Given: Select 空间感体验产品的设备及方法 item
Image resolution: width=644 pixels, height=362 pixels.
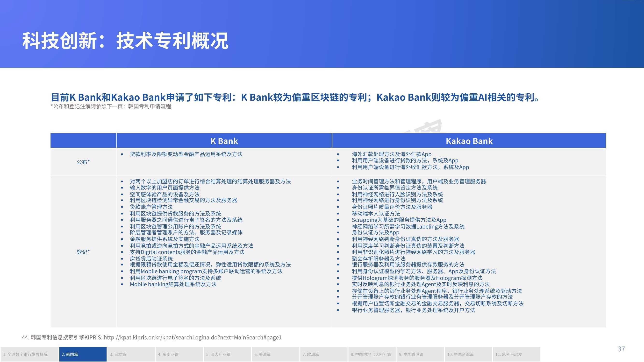Looking at the screenshot, I should click(x=165, y=194).
